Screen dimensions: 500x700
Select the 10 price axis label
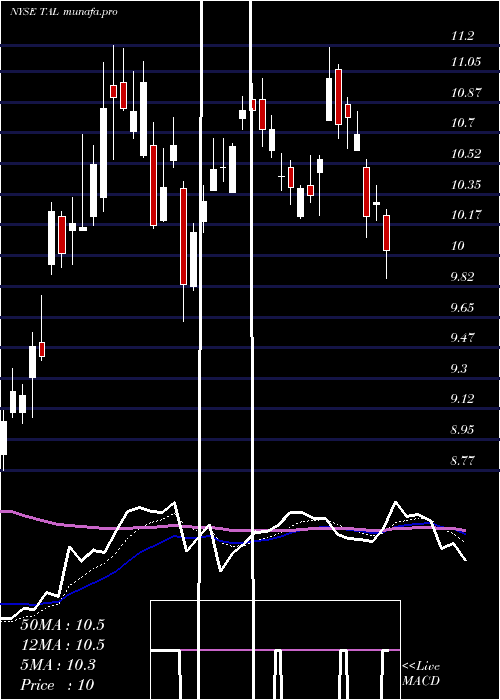(x=458, y=246)
